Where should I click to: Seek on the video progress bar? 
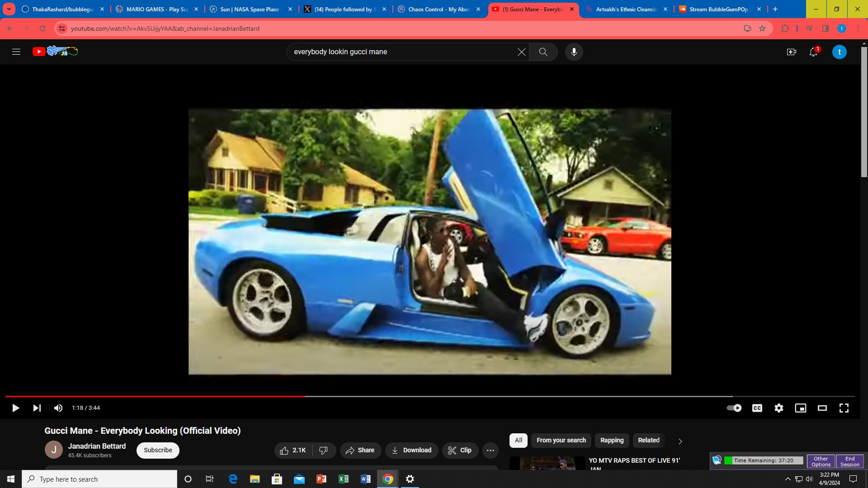pos(430,396)
